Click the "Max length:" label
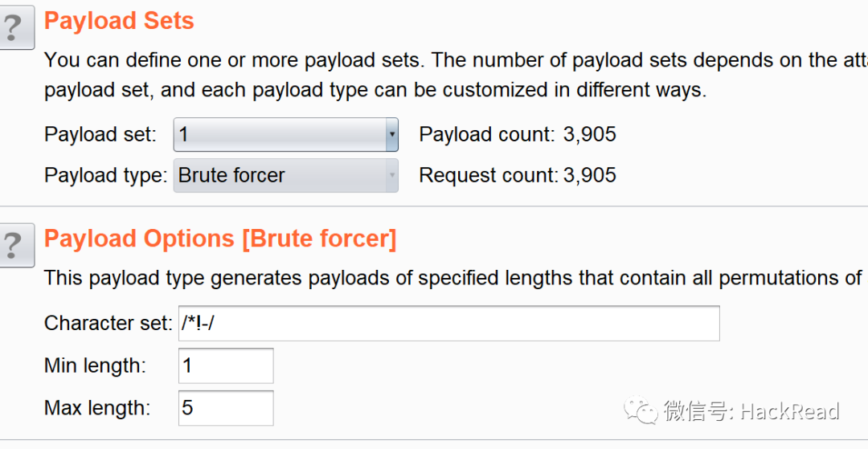Screen dimensions: 868x449 97,407
